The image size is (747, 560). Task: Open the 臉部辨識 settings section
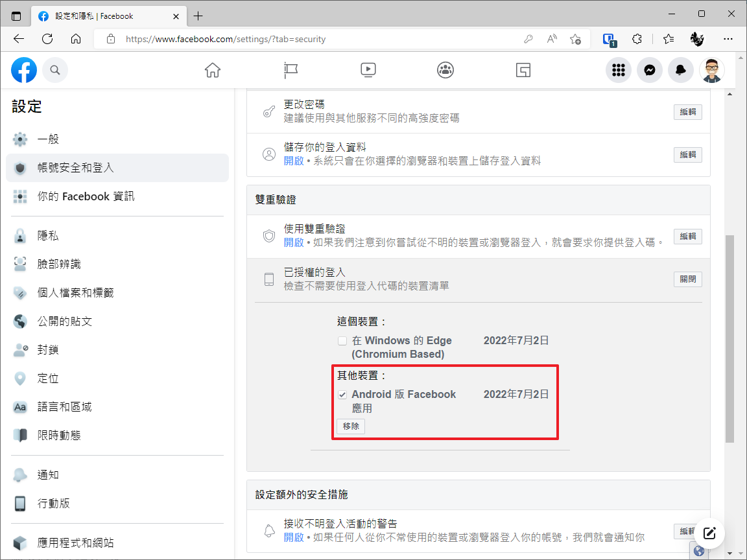click(117, 264)
